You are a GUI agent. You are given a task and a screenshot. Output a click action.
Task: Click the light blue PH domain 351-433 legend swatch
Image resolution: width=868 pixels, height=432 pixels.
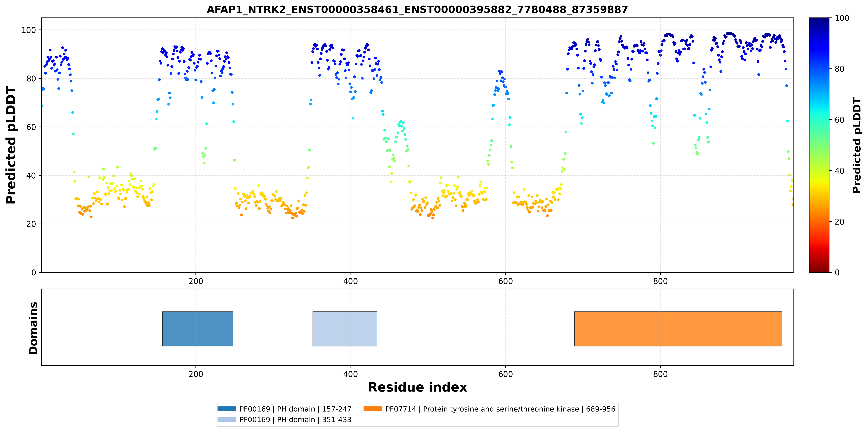point(227,419)
